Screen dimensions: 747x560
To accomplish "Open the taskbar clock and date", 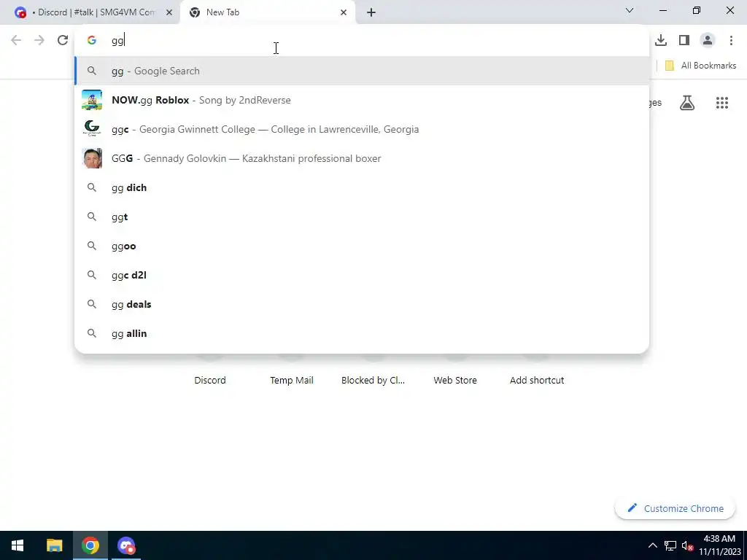I will click(719, 545).
